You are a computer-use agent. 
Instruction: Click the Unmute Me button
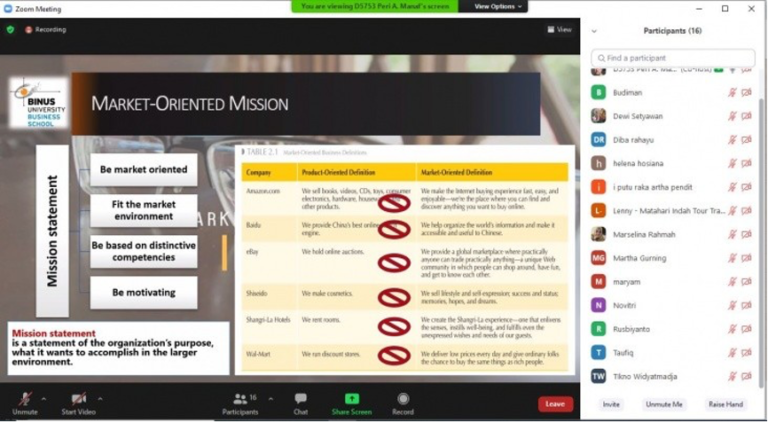pos(664,404)
